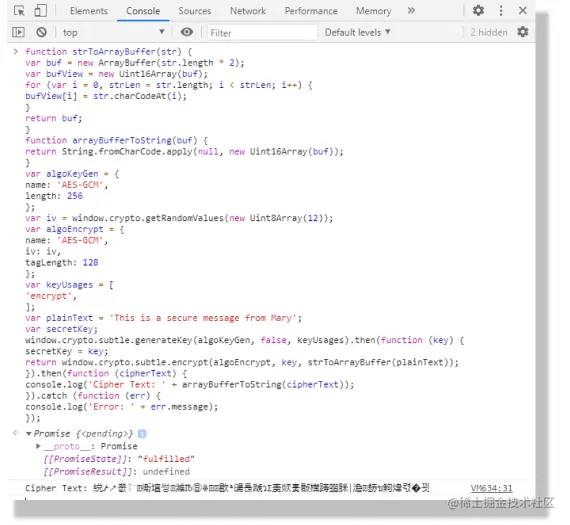The image size is (570, 525).
Task: Collapse the Promise {<pending>} object
Action: pyautogui.click(x=28, y=434)
